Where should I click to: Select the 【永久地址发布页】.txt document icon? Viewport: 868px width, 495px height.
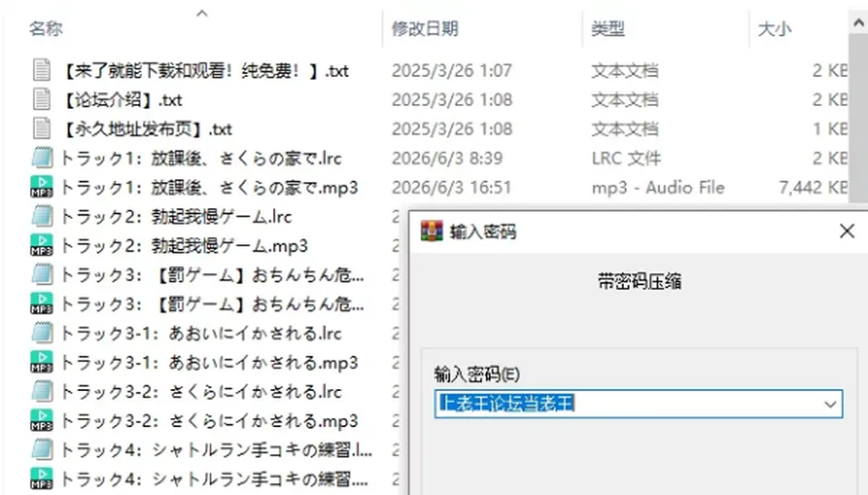[x=42, y=129]
